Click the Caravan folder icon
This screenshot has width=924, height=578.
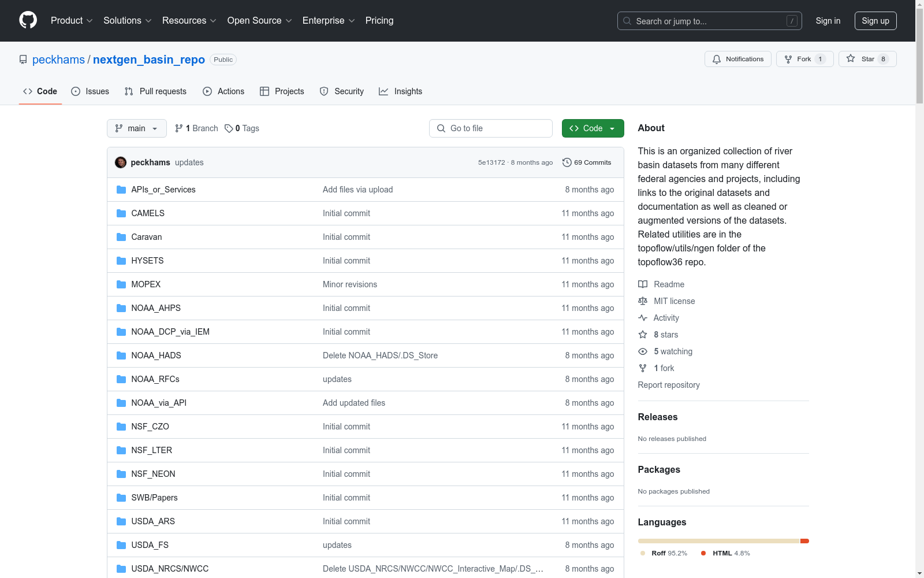[x=121, y=237]
